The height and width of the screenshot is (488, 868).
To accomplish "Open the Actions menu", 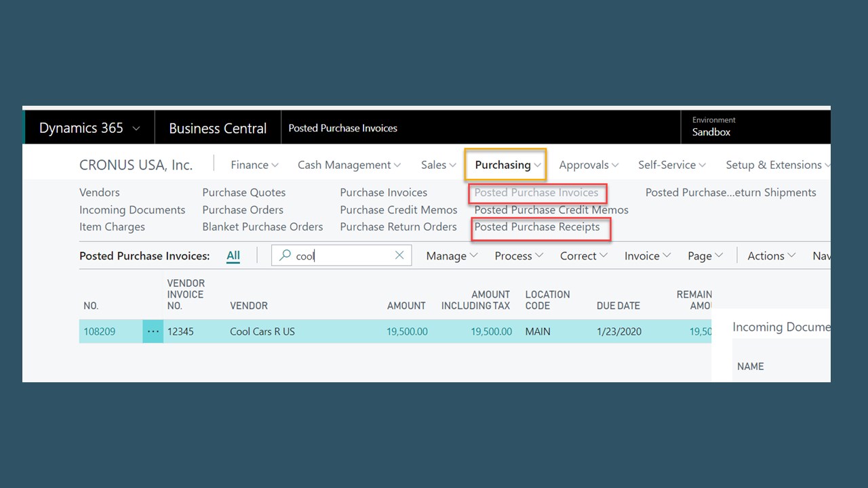I will [x=772, y=256].
